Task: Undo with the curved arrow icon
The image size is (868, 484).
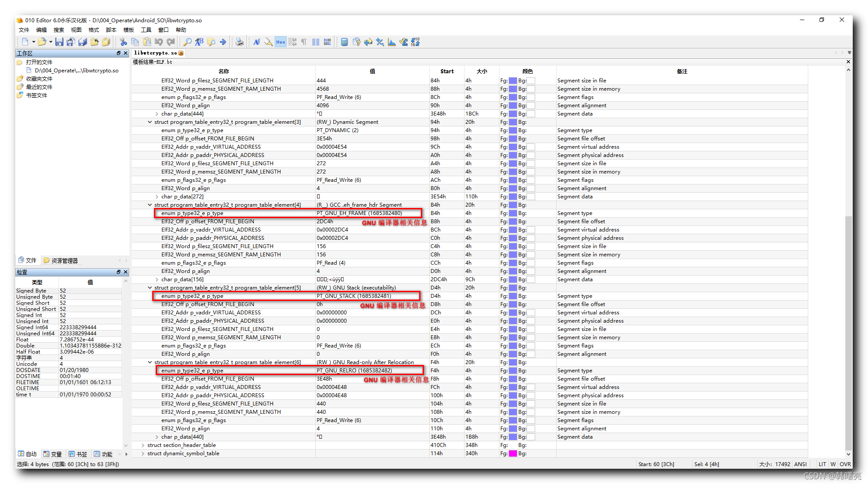Action: [159, 42]
